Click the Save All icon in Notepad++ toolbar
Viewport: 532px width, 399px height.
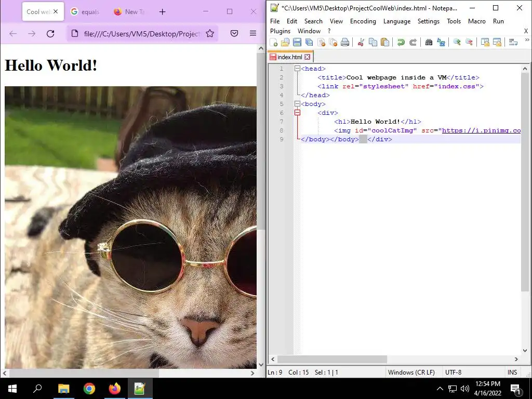tap(309, 42)
